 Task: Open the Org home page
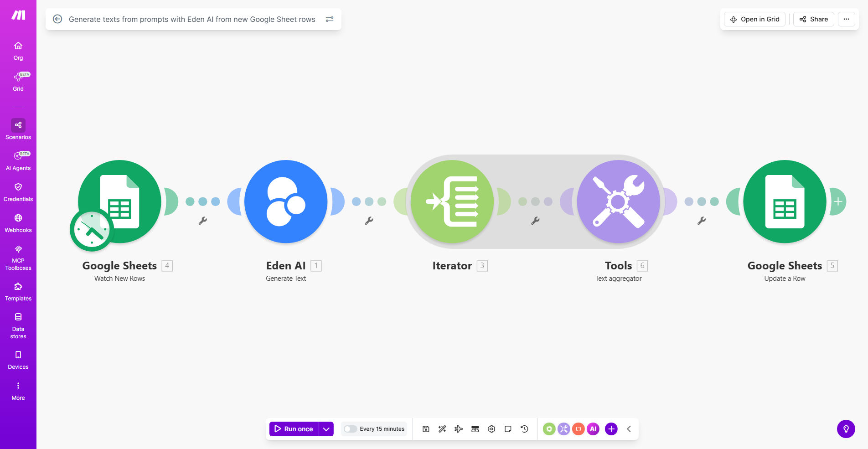[18, 51]
